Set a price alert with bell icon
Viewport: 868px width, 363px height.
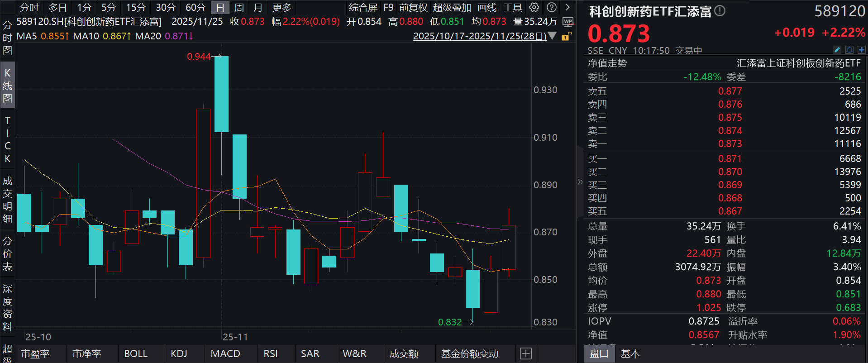(849, 50)
